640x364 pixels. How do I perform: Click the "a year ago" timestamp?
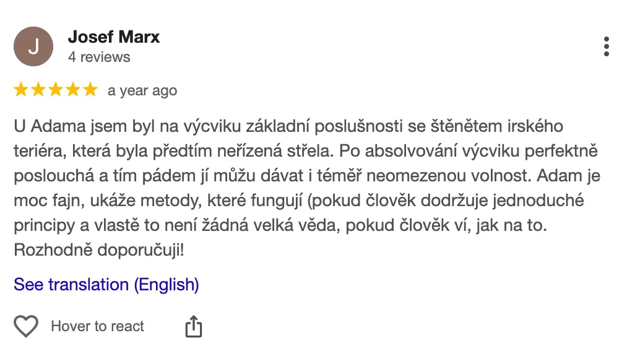click(x=142, y=90)
